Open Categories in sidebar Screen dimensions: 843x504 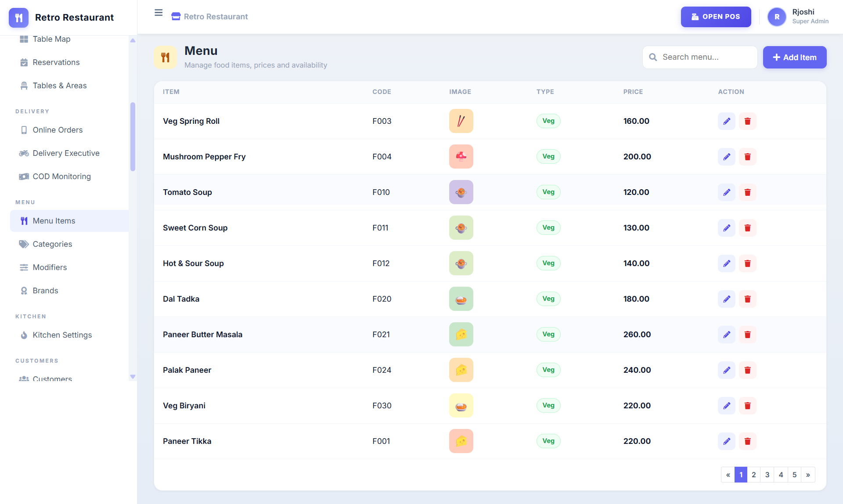click(x=69, y=244)
